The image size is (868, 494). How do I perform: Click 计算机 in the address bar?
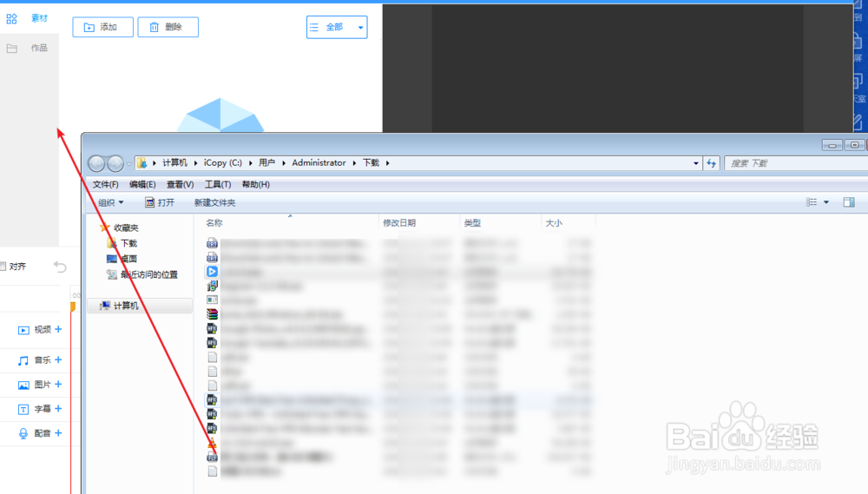point(175,163)
